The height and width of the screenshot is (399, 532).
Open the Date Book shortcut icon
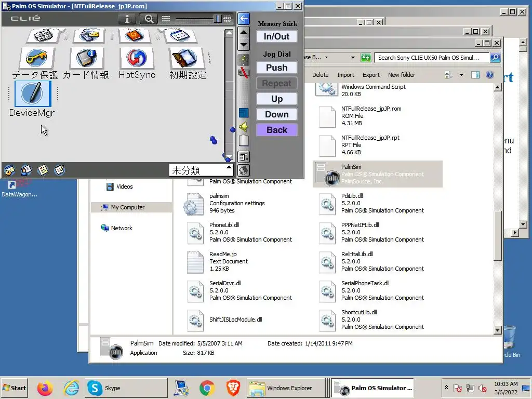[9, 170]
